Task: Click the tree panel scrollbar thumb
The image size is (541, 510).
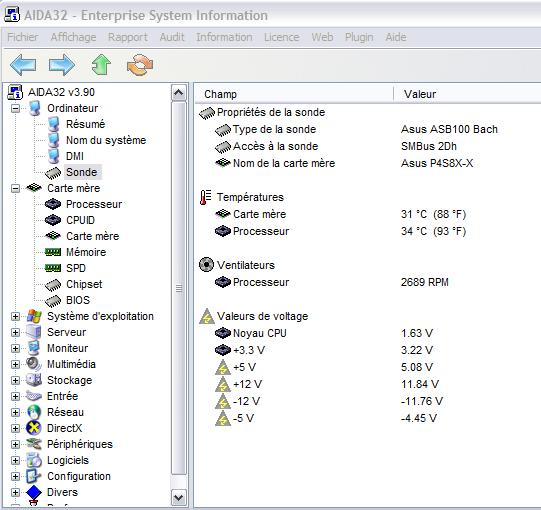Action: (x=179, y=288)
